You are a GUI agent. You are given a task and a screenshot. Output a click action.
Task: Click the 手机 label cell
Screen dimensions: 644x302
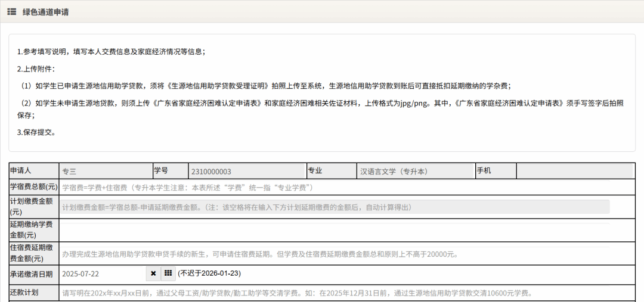click(x=495, y=171)
